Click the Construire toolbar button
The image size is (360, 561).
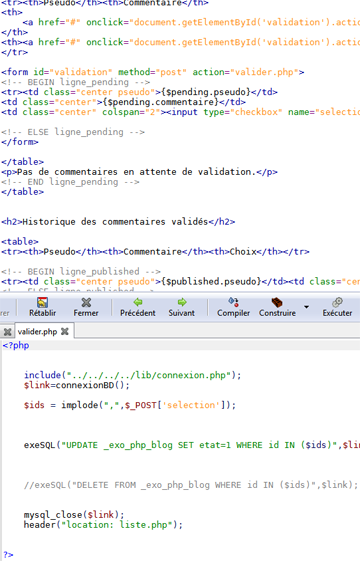click(277, 307)
